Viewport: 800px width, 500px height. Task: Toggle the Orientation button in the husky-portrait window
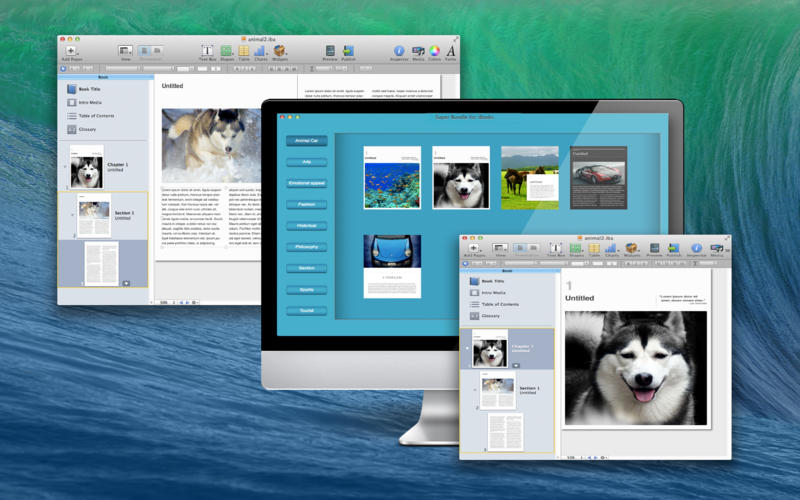point(525,248)
